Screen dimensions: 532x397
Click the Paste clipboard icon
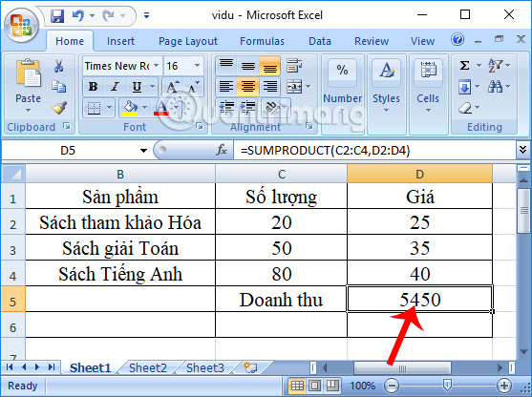[28, 73]
